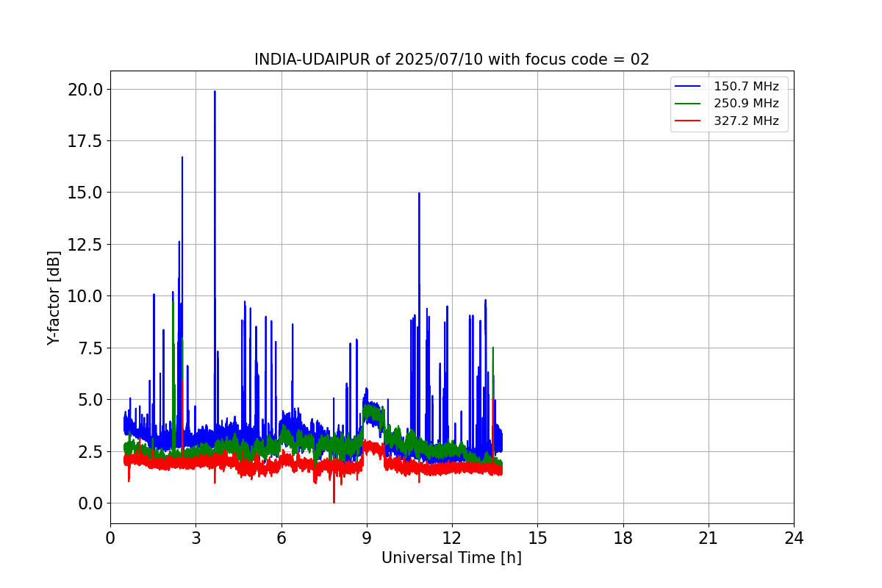Click the 9 x-axis tick label
The width and height of the screenshot is (882, 588).
[x=367, y=538]
